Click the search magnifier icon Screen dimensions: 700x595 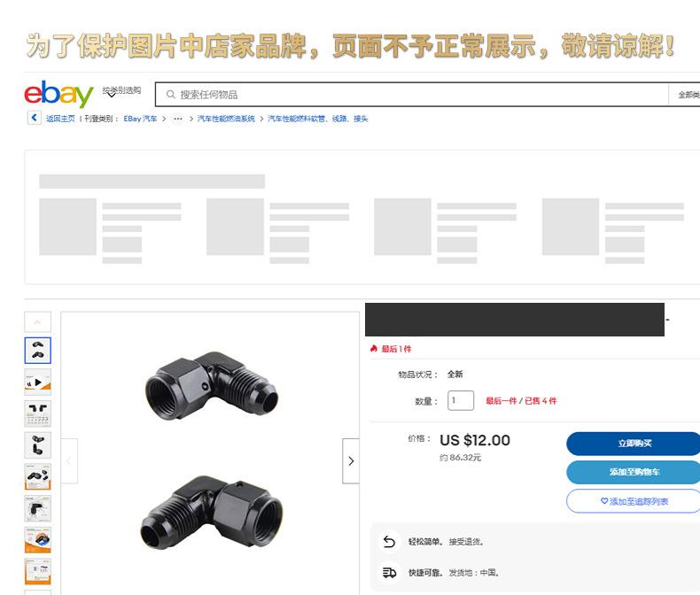pyautogui.click(x=170, y=95)
